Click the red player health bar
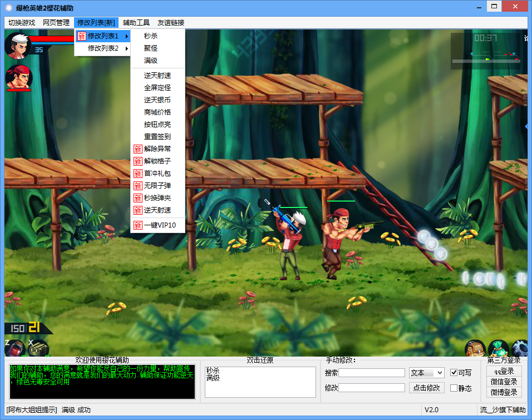Viewport: 532px width, 420px height. [52, 39]
